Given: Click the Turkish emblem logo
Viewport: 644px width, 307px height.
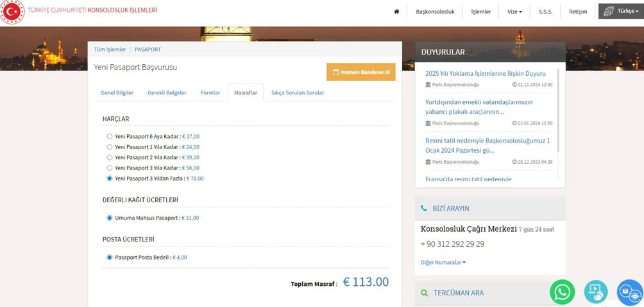Looking at the screenshot, I should tap(12, 12).
